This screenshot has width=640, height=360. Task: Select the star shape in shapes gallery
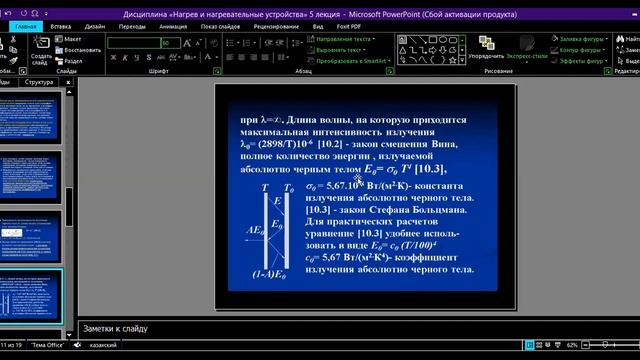(452, 60)
